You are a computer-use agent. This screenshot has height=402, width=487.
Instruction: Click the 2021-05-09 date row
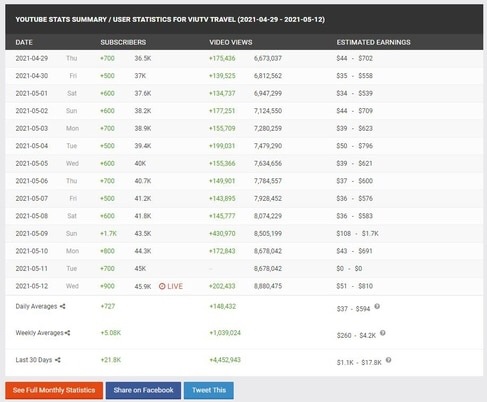244,233
